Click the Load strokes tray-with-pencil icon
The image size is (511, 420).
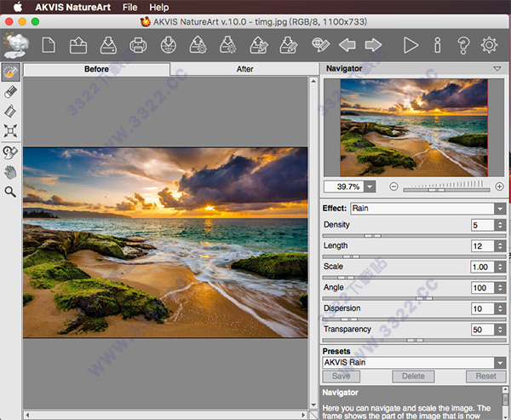tap(259, 45)
